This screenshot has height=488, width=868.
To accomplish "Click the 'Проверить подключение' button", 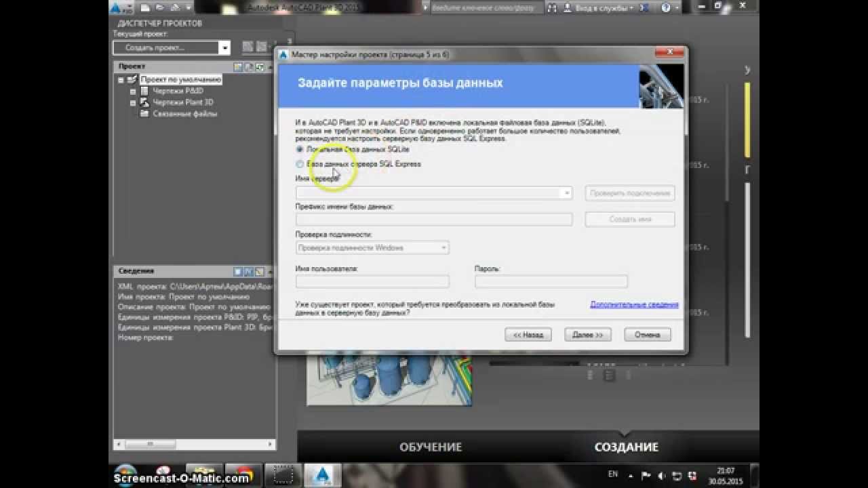I will 630,193.
